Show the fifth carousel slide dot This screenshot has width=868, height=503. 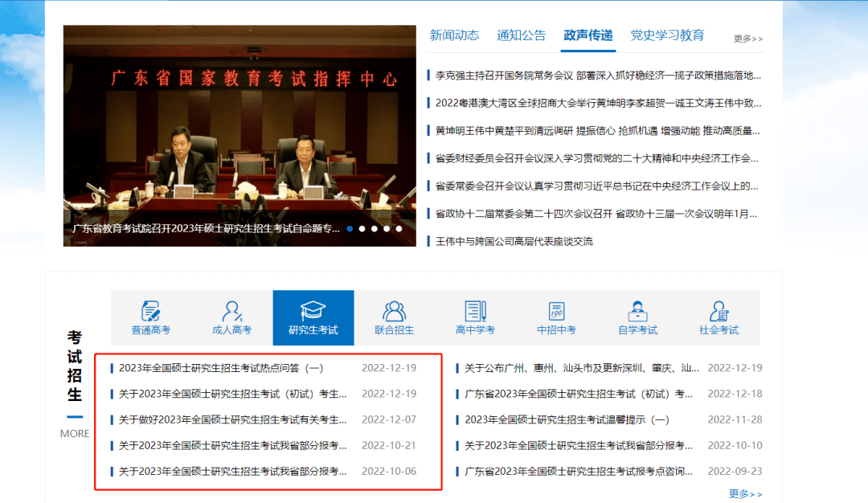click(399, 228)
